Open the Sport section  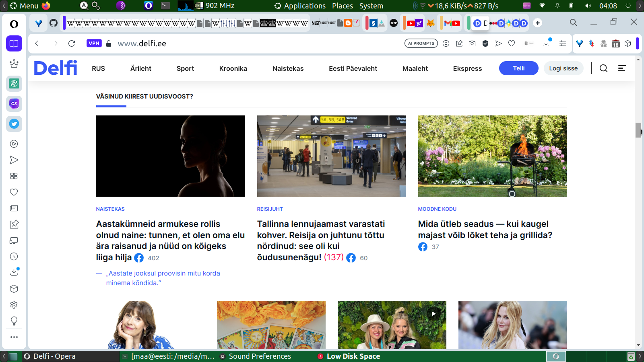(185, 68)
